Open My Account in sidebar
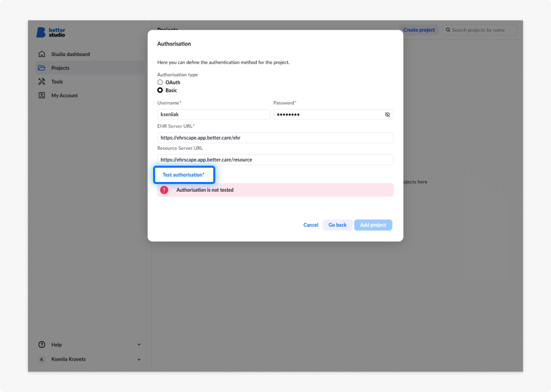This screenshot has height=392, width=551. pyautogui.click(x=90, y=95)
